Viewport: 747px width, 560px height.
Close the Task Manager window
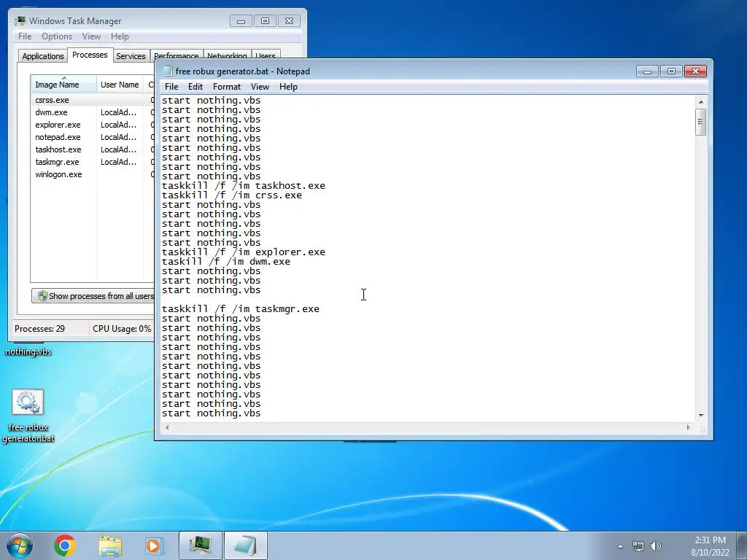pyautogui.click(x=289, y=21)
